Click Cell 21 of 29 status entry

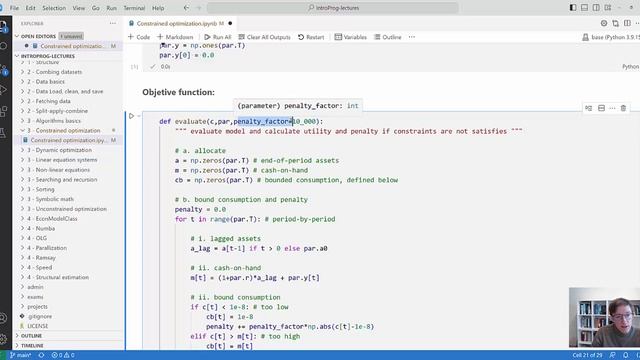[x=587, y=355]
